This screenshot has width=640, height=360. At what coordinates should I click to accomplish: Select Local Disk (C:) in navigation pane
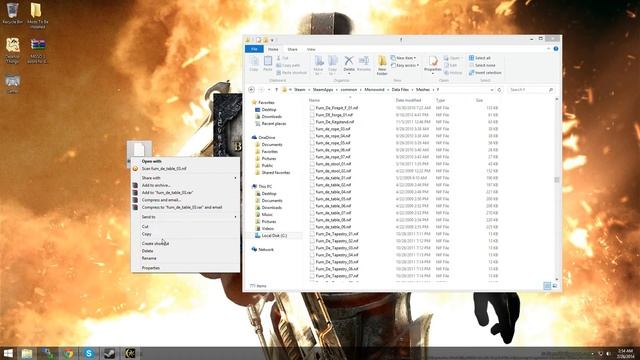pyautogui.click(x=274, y=236)
